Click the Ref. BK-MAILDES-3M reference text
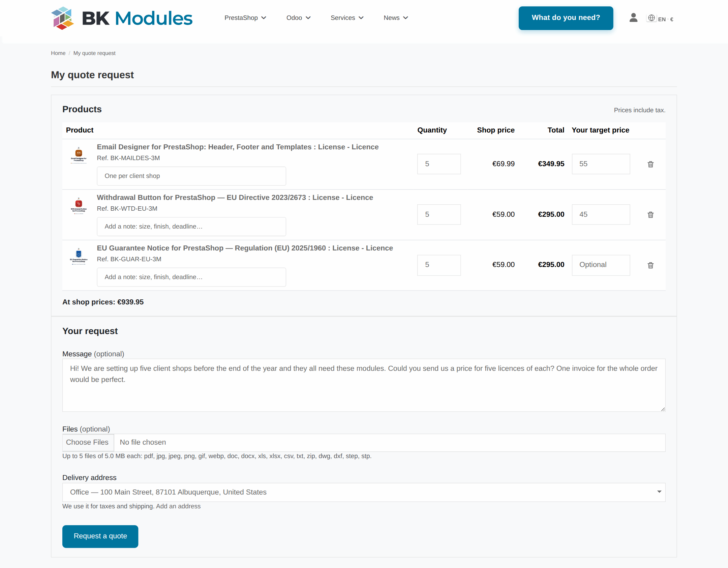Screen dimensions: 728x568 click(128, 158)
